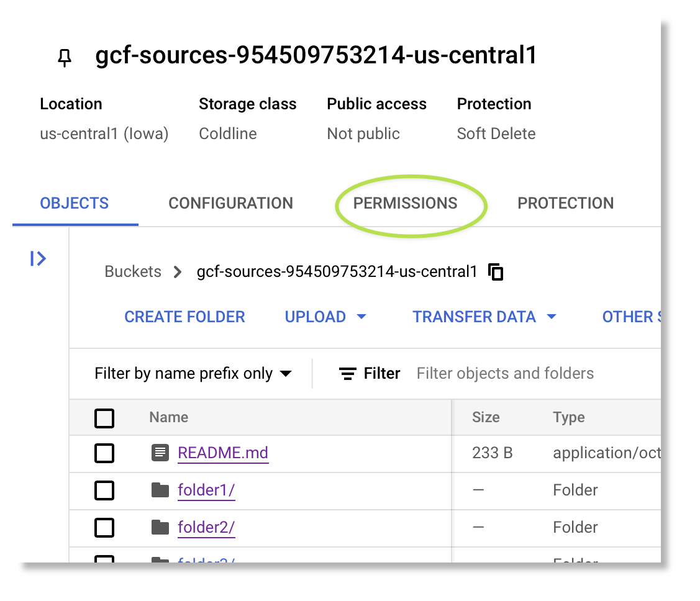
Task: Open the TRANSFER DATA dropdown
Action: [484, 317]
